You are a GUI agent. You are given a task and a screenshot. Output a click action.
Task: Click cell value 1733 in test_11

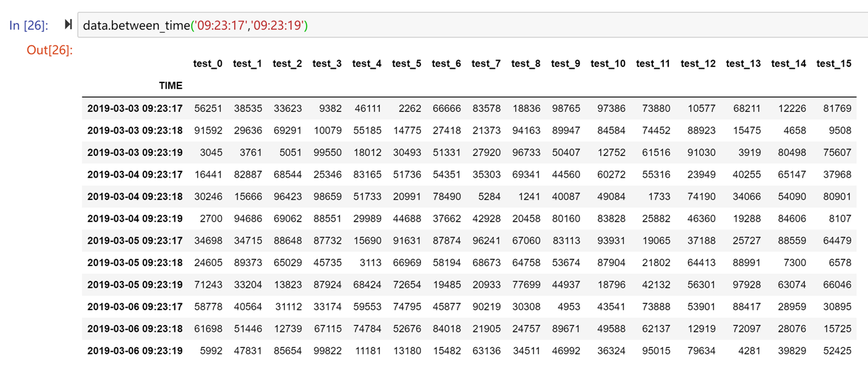click(x=659, y=197)
